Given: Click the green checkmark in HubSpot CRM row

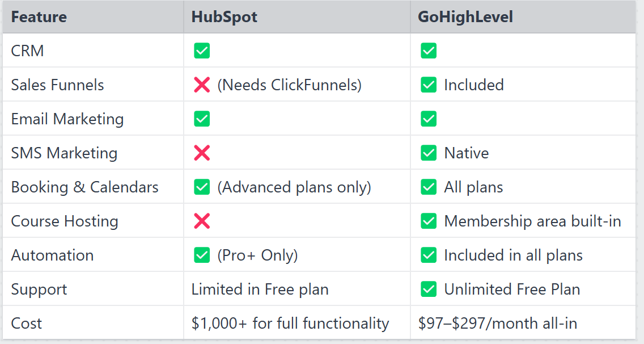Looking at the screenshot, I should [x=202, y=51].
